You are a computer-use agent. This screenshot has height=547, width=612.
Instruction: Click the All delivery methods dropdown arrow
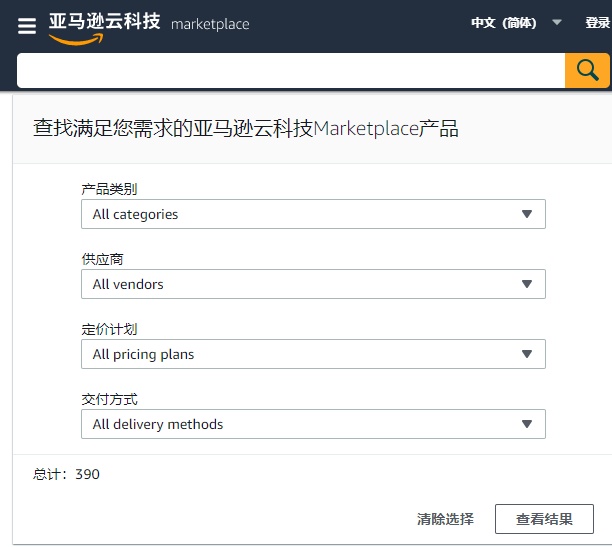(527, 424)
